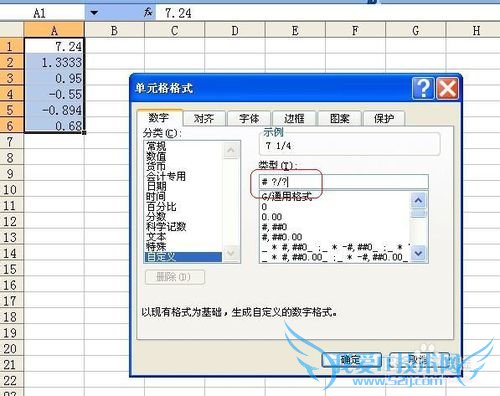Click the type list scrollbar thumb

pyautogui.click(x=419, y=213)
